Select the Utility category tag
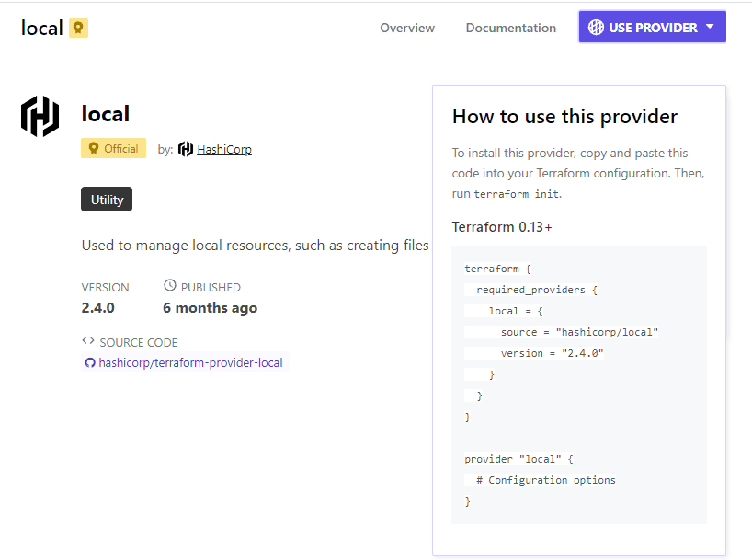Image resolution: width=752 pixels, height=560 pixels. (107, 200)
